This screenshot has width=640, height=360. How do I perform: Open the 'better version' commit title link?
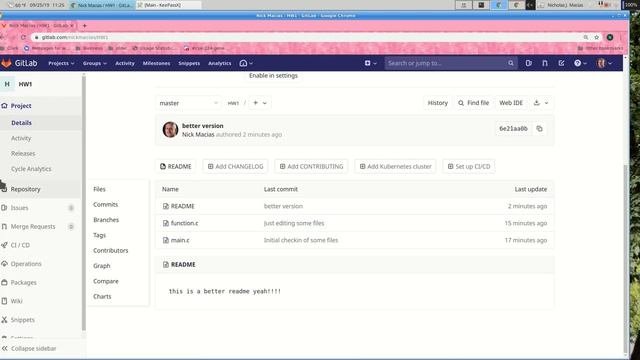[x=202, y=126]
